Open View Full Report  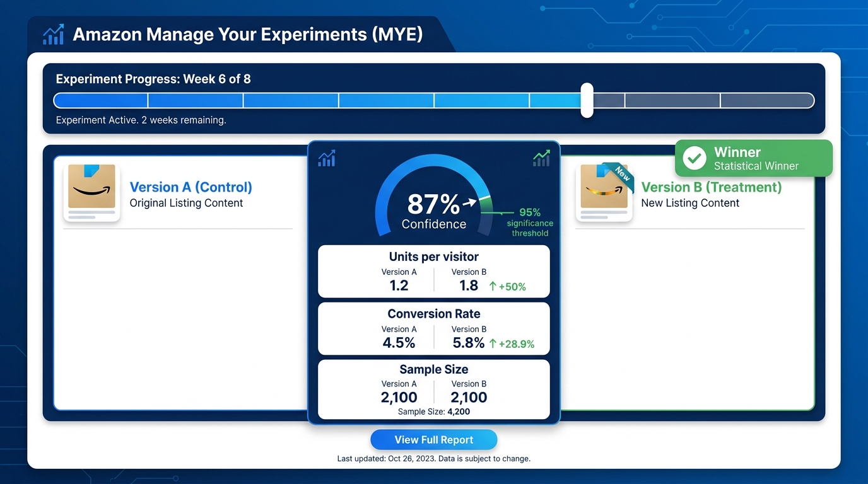pyautogui.click(x=434, y=440)
